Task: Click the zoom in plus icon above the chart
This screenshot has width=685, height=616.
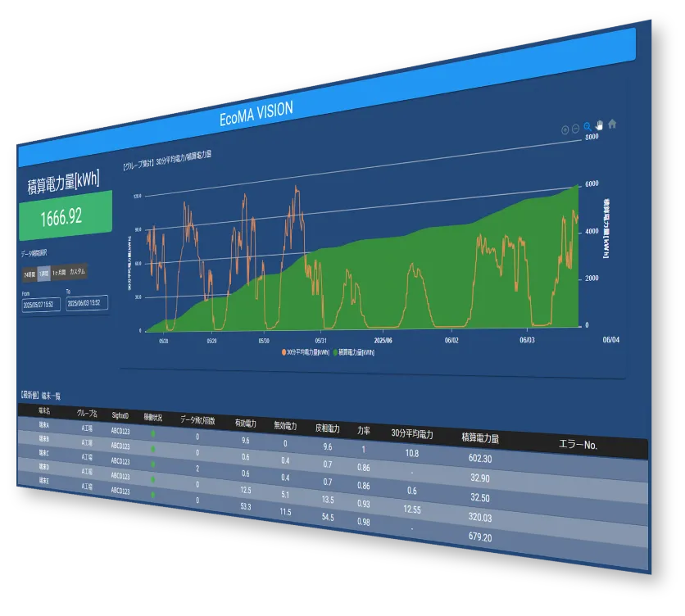Action: [x=565, y=129]
